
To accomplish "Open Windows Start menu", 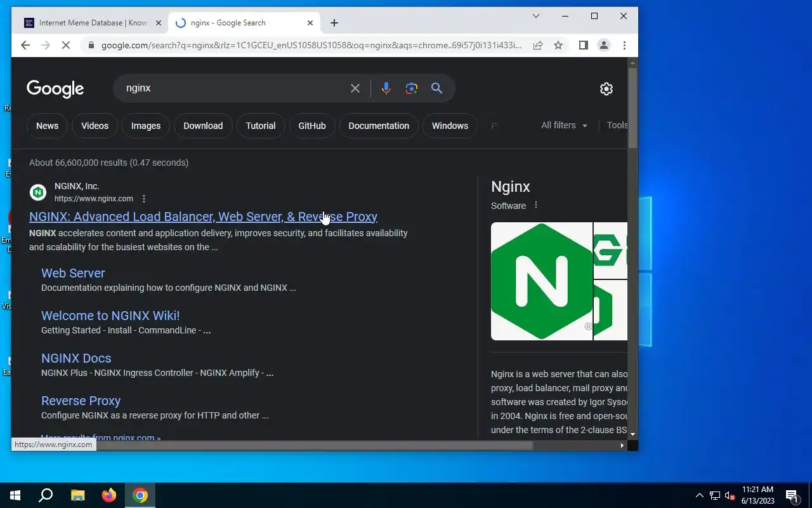I will click(15, 495).
